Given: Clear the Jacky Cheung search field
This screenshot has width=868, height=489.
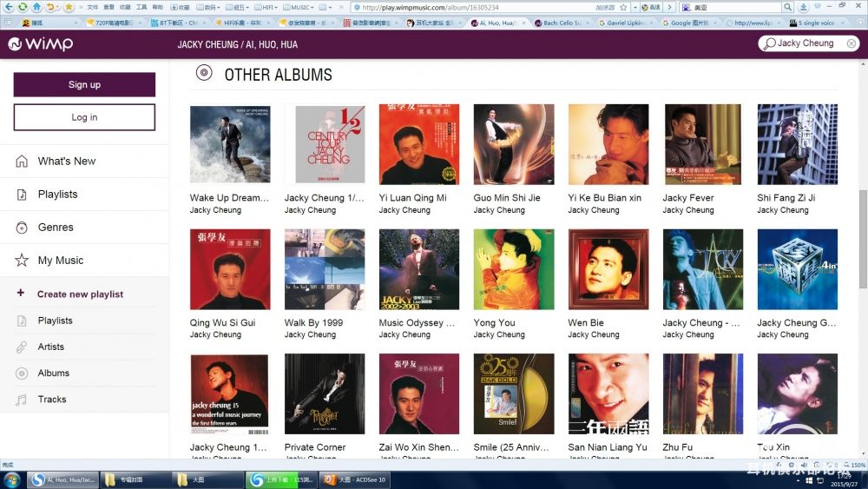Looking at the screenshot, I should (852, 43).
